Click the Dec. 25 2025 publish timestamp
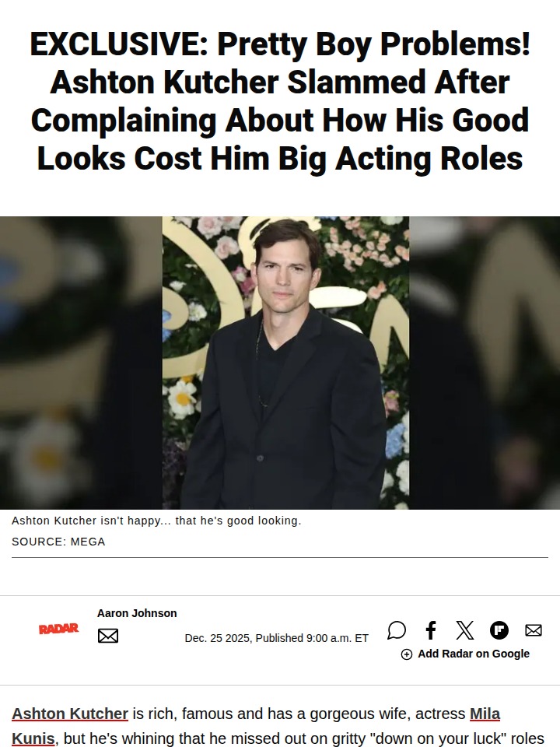Screen dimensions: 560x747 276,638
